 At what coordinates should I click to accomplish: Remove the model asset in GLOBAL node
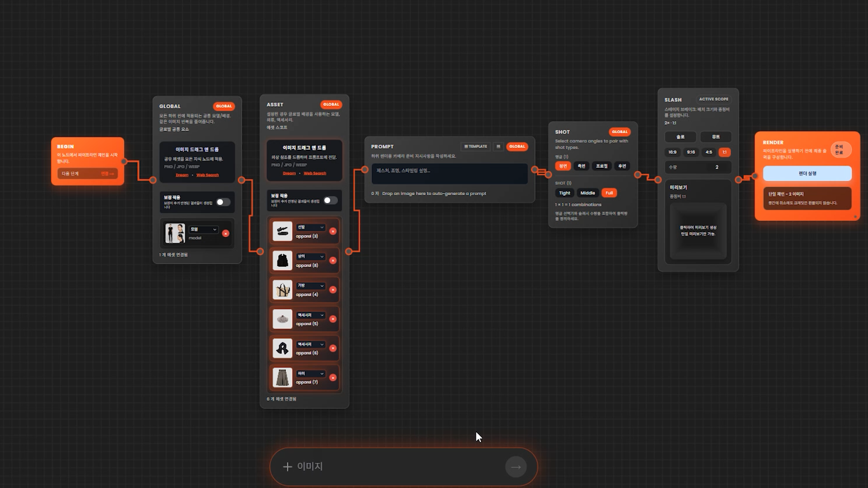pos(226,234)
